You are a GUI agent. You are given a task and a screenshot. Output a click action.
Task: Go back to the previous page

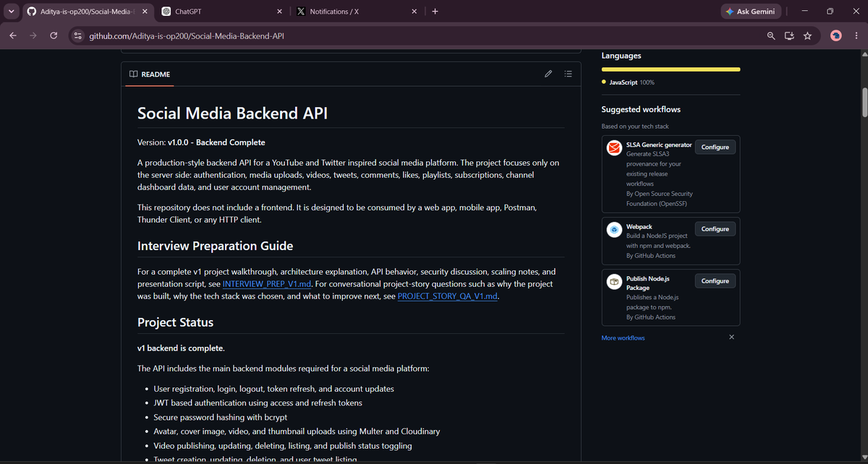(13, 35)
